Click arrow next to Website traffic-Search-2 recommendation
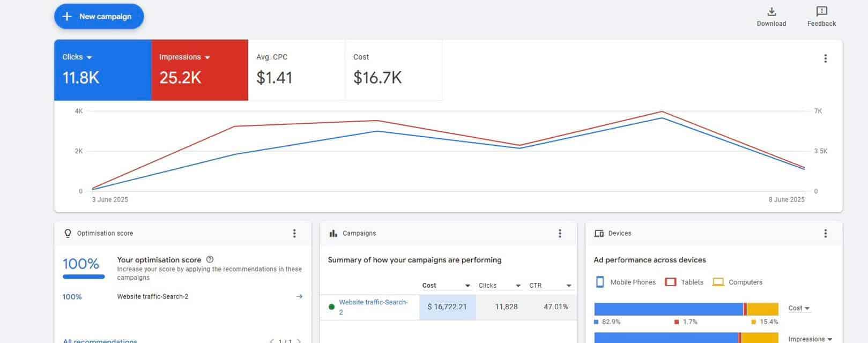 click(299, 296)
